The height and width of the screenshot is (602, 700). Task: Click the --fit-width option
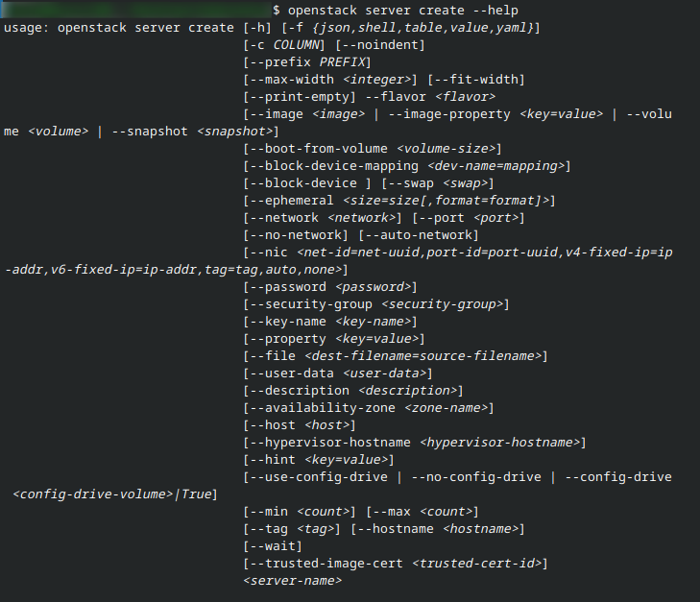pyautogui.click(x=475, y=79)
